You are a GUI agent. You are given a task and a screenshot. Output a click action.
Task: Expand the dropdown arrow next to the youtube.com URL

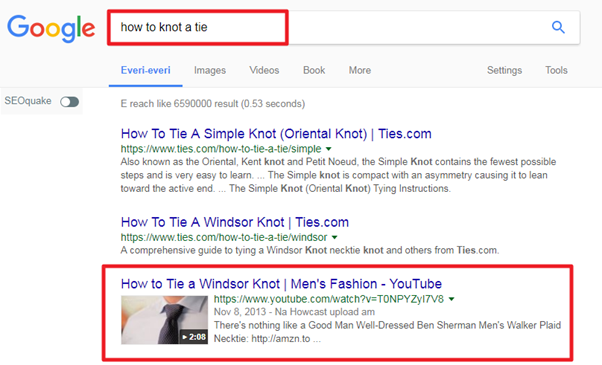[x=452, y=299]
